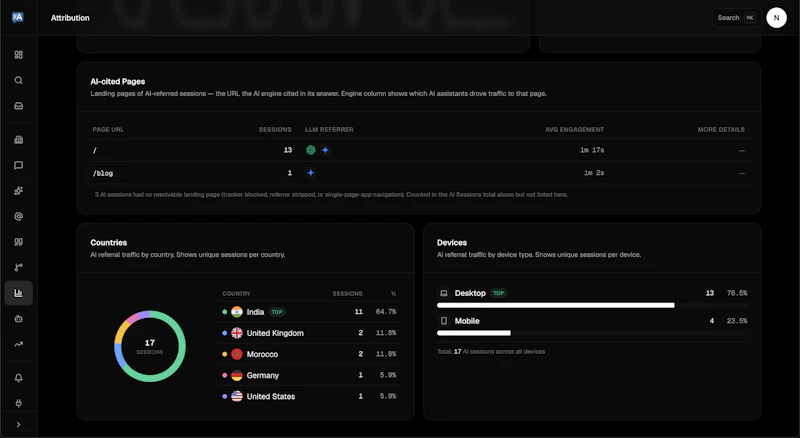Select the / page URL cell
The image size is (800, 438).
(95, 151)
